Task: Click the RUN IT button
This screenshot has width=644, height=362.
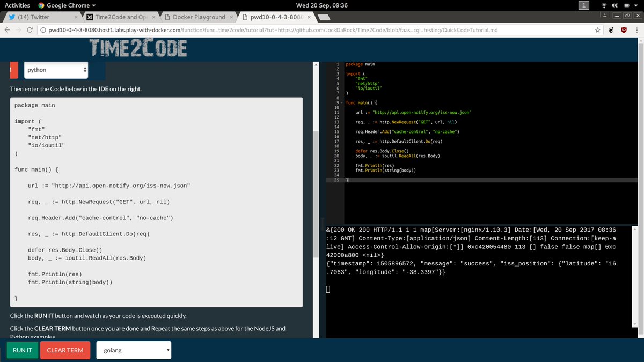Action: click(23, 350)
